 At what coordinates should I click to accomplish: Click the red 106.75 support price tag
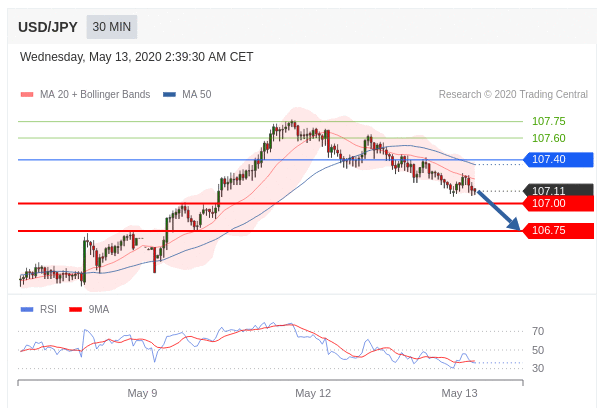pos(558,231)
